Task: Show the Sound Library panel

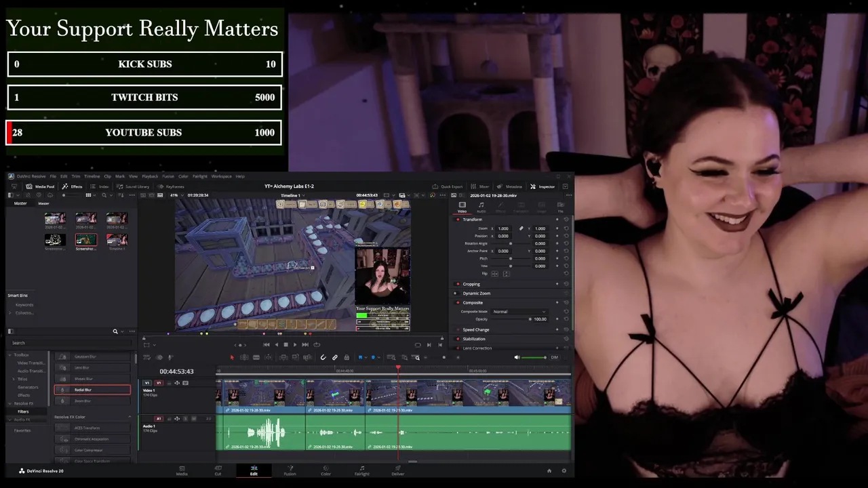Action: pos(133,186)
